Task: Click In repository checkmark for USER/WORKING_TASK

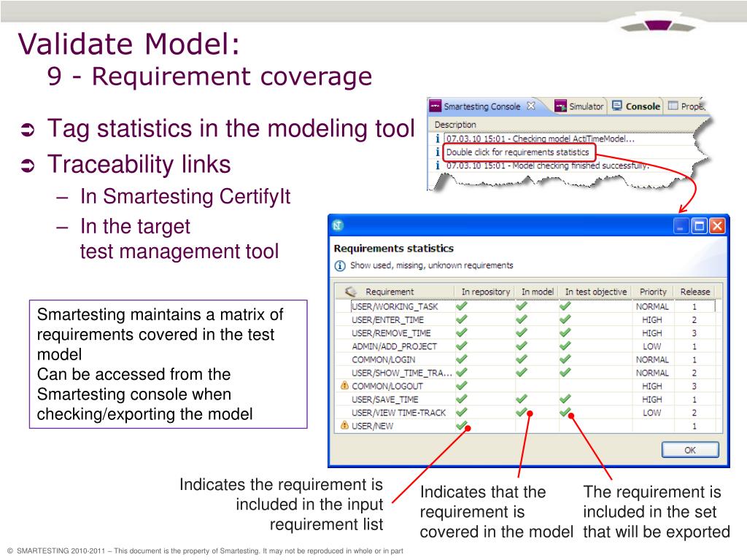Action: 461,306
